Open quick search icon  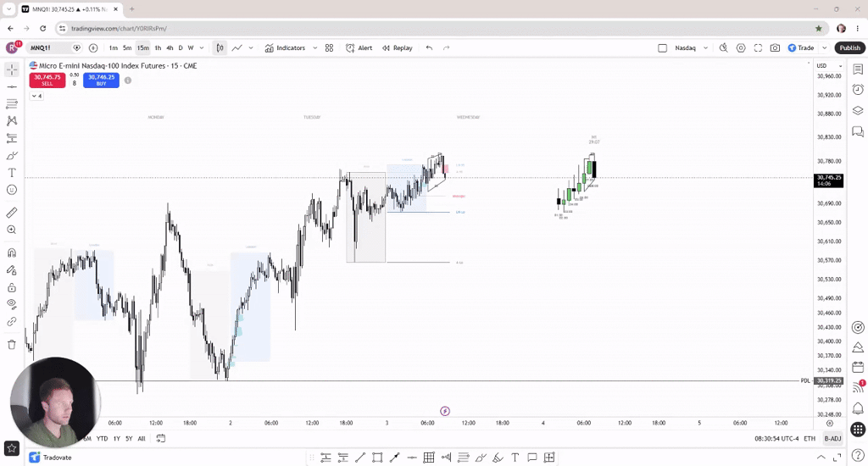pyautogui.click(x=724, y=48)
